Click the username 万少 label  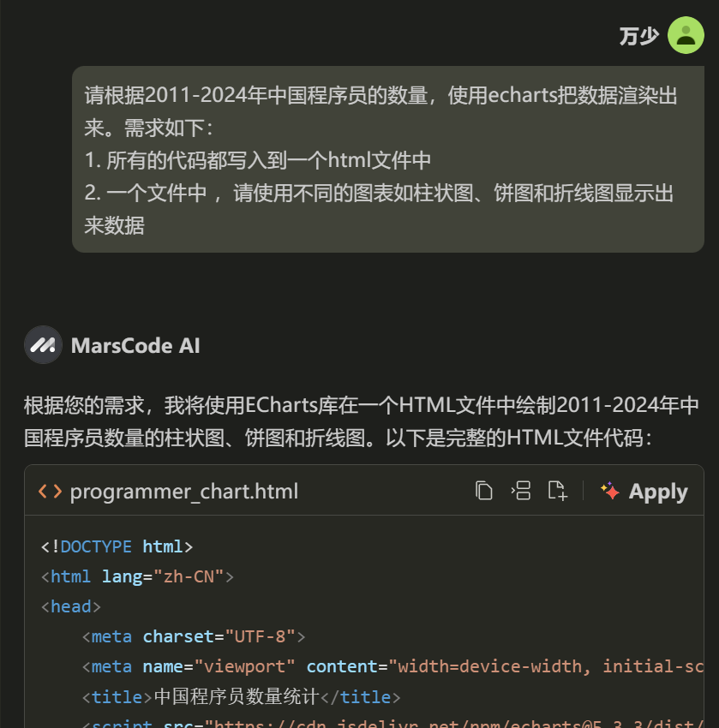click(638, 36)
